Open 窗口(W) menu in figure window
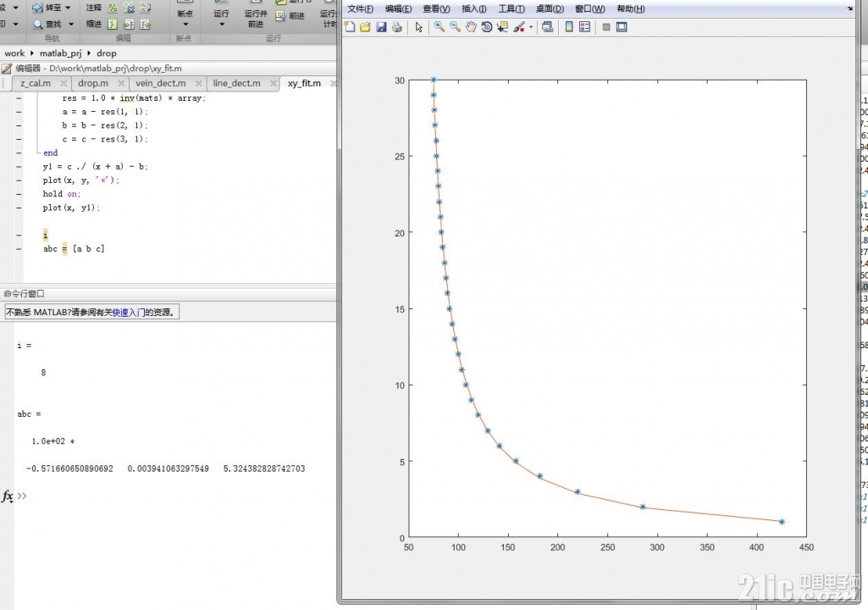 pyautogui.click(x=589, y=8)
